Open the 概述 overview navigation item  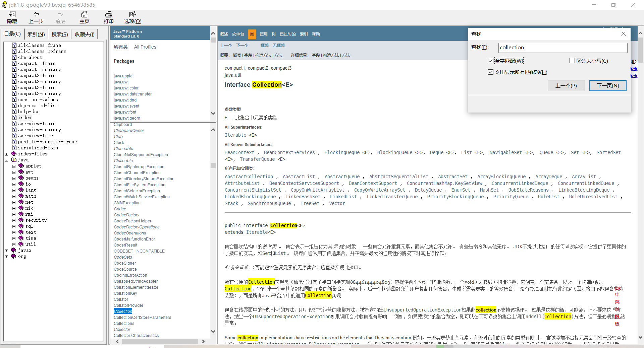224,34
